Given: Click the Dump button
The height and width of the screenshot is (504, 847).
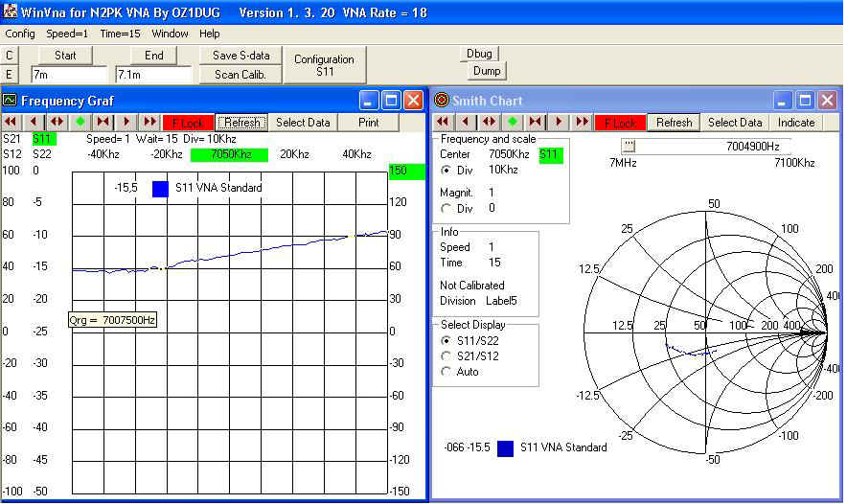Looking at the screenshot, I should pos(487,71).
